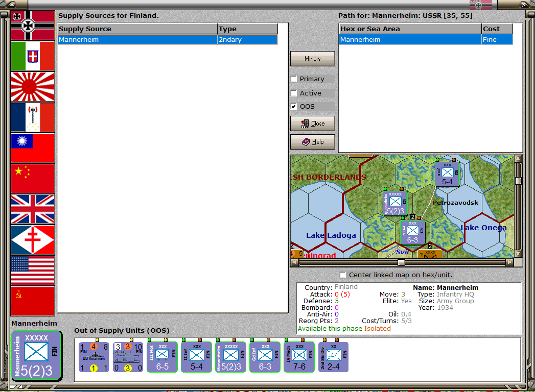Open Help for supply sources
The width and height of the screenshot is (535, 392).
pyautogui.click(x=313, y=142)
